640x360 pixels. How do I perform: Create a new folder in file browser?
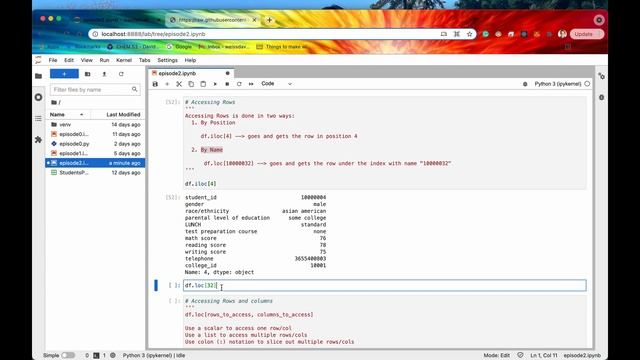coord(87,74)
